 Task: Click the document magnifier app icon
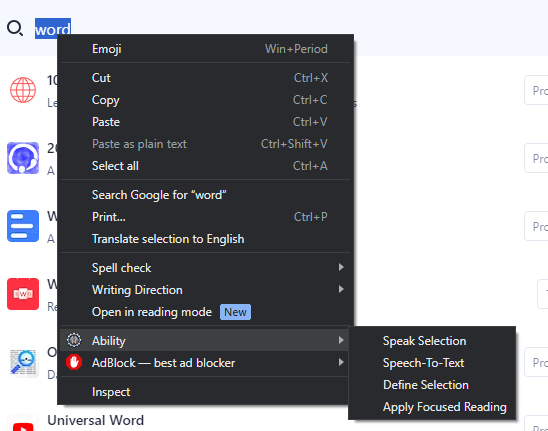click(x=23, y=362)
